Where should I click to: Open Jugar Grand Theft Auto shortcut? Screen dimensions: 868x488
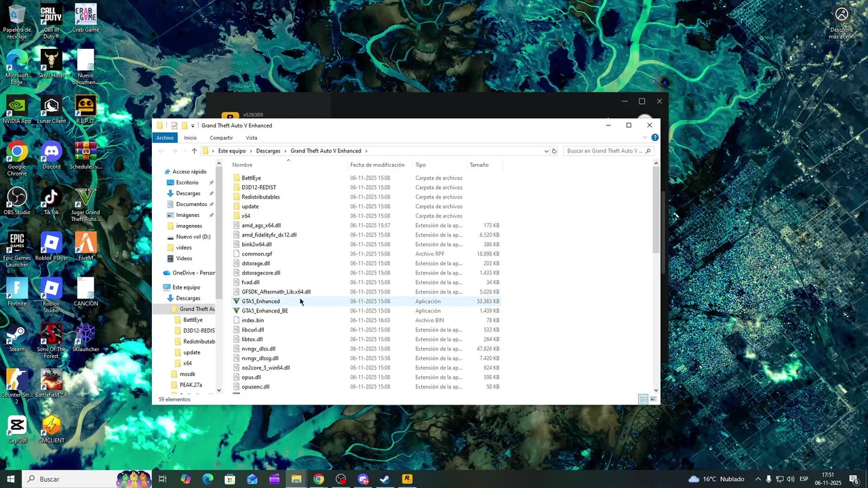(85, 205)
